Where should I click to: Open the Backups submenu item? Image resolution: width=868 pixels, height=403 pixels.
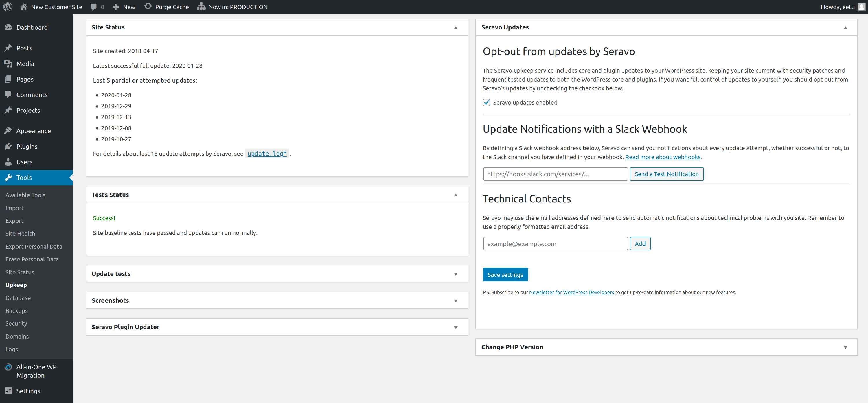[16, 310]
